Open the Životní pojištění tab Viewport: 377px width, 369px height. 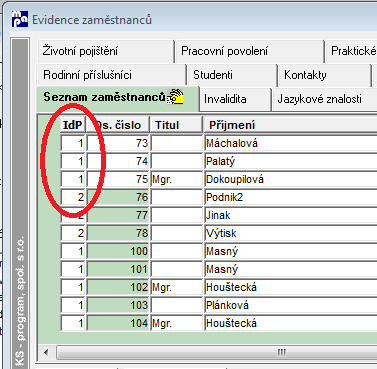tap(106, 51)
